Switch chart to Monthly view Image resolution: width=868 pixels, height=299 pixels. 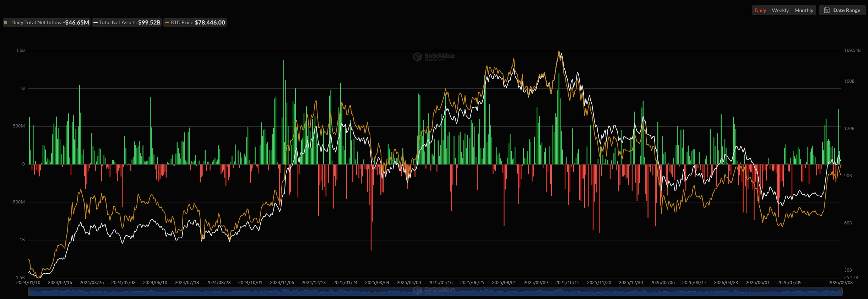[x=804, y=10]
